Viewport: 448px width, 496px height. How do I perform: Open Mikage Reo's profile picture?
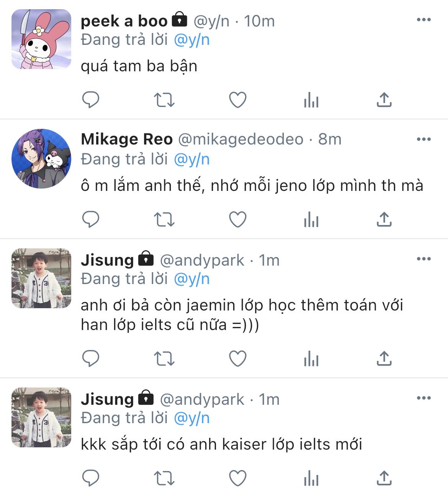click(41, 159)
